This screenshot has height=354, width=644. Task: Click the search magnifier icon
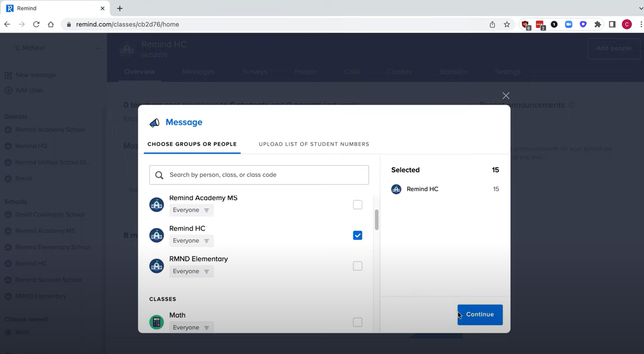point(160,175)
